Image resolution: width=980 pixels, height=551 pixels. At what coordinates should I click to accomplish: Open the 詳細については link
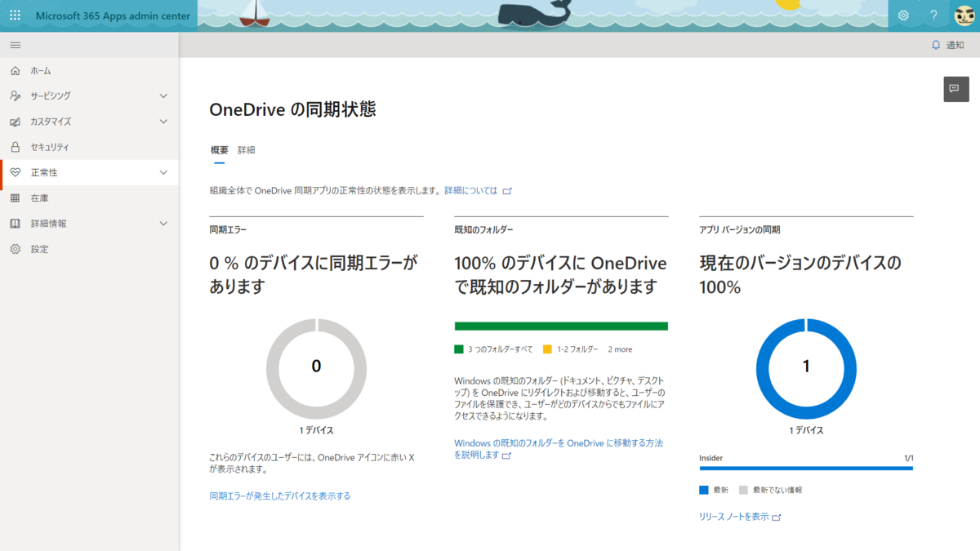click(470, 190)
